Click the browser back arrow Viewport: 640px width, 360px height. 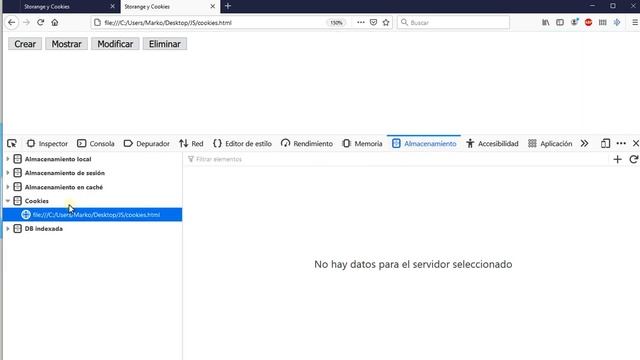(12, 22)
